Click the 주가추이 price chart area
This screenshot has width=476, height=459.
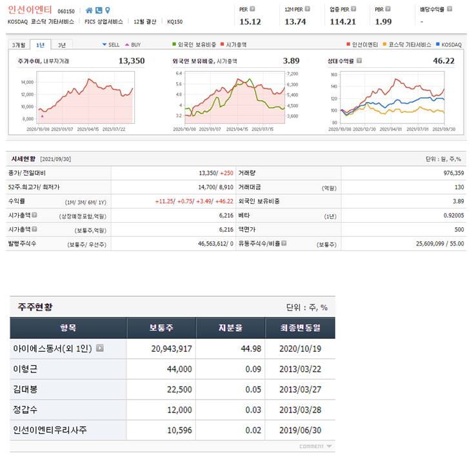[86, 97]
